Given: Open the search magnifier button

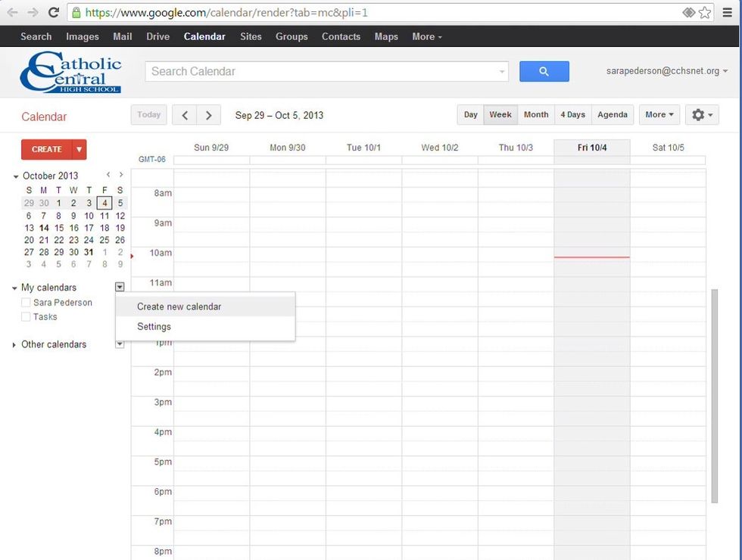Looking at the screenshot, I should click(x=544, y=71).
